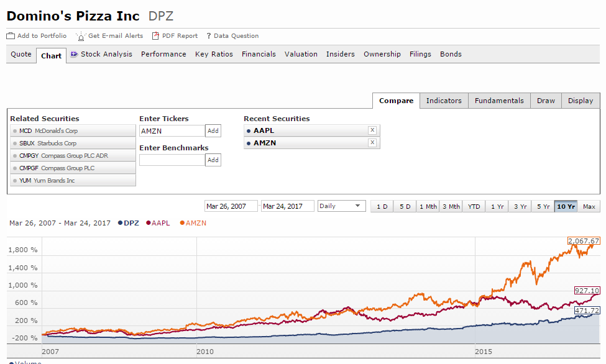Set chart range to 1 D
This screenshot has height=364, width=606.
point(382,206)
